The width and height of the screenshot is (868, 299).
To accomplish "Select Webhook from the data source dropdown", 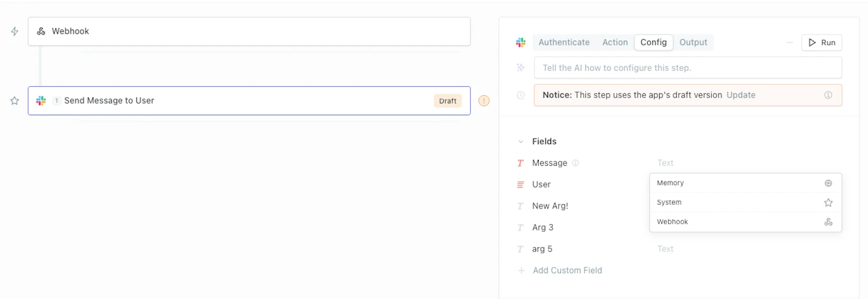I will coord(745,222).
